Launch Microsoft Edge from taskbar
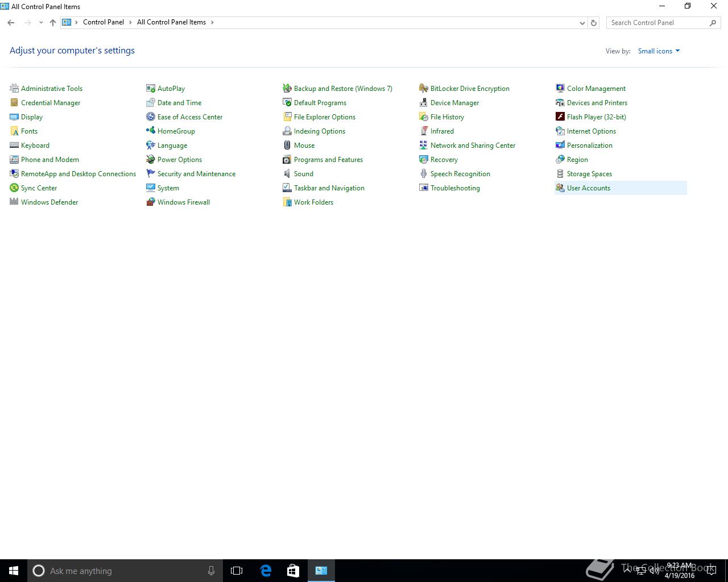Image resolution: width=728 pixels, height=582 pixels. coord(265,571)
